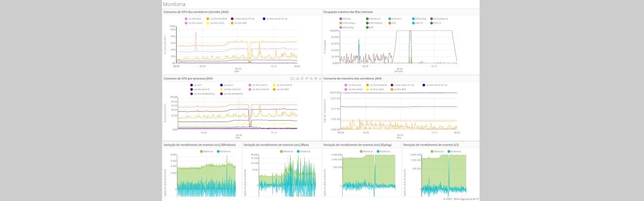Click the chl3 green legend color dot
The height and width of the screenshot is (201, 644).
[x=367, y=27]
